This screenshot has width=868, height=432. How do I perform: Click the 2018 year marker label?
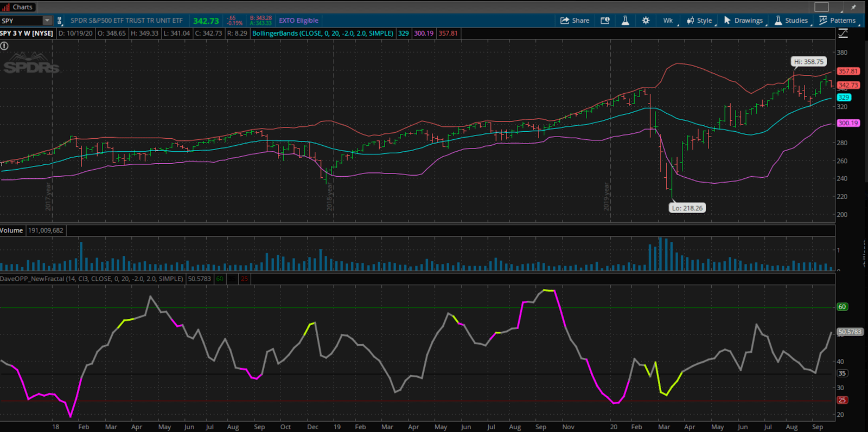click(x=329, y=196)
